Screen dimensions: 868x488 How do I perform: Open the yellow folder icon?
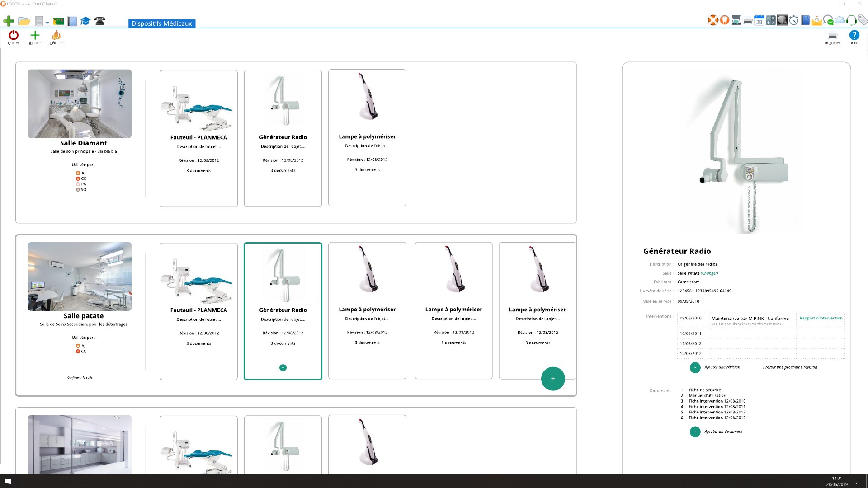pyautogui.click(x=24, y=21)
